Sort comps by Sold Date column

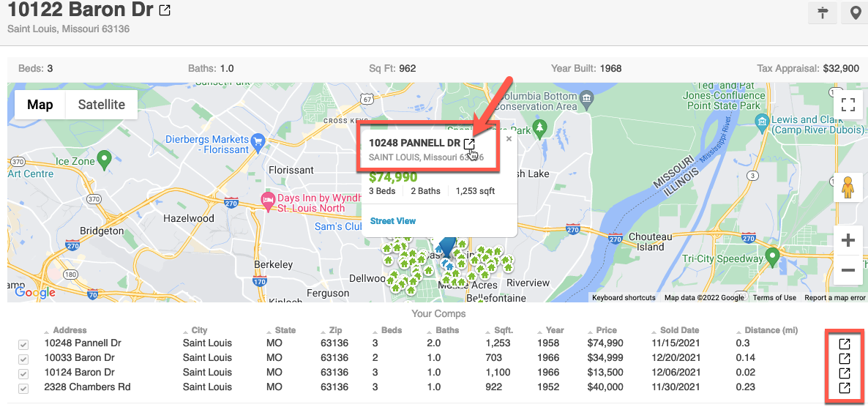[679, 330]
